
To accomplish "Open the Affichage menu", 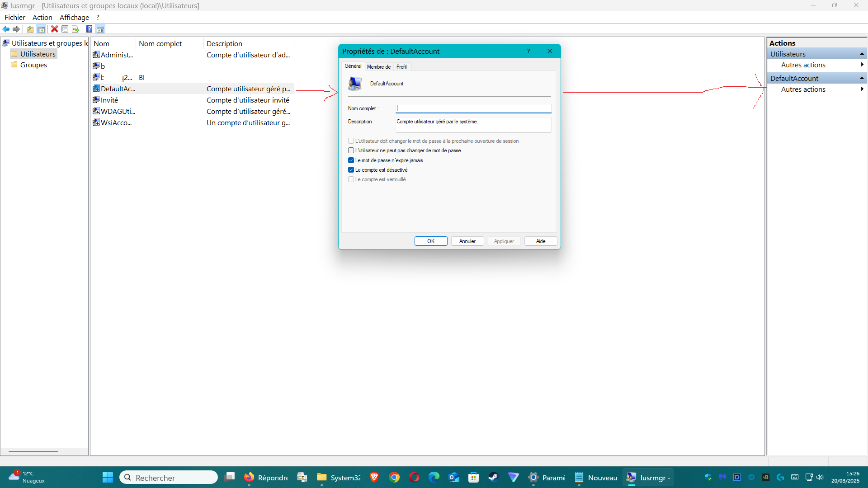I will click(74, 18).
